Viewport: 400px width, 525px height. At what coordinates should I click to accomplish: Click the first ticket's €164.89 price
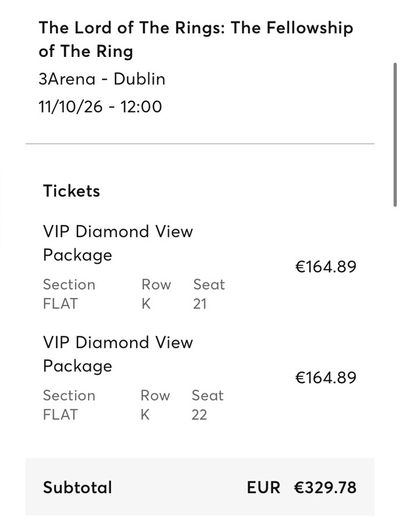coord(325,267)
